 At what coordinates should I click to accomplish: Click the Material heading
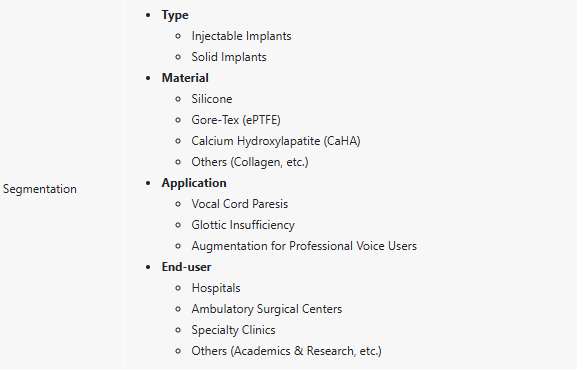coord(185,78)
